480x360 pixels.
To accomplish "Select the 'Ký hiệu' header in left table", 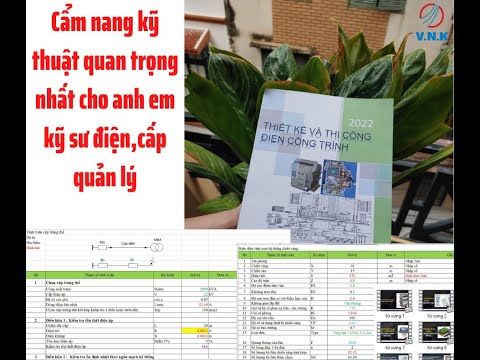I will tap(168, 275).
